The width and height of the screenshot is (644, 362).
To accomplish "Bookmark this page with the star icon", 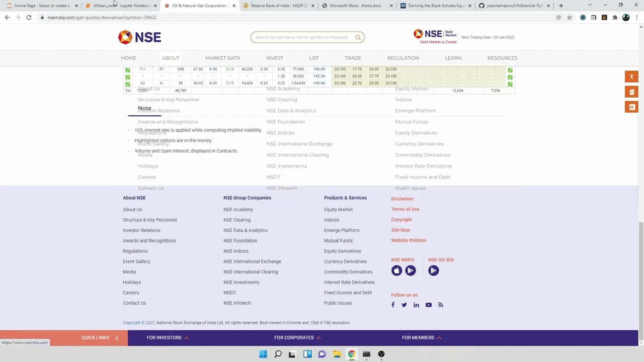I will (570, 18).
